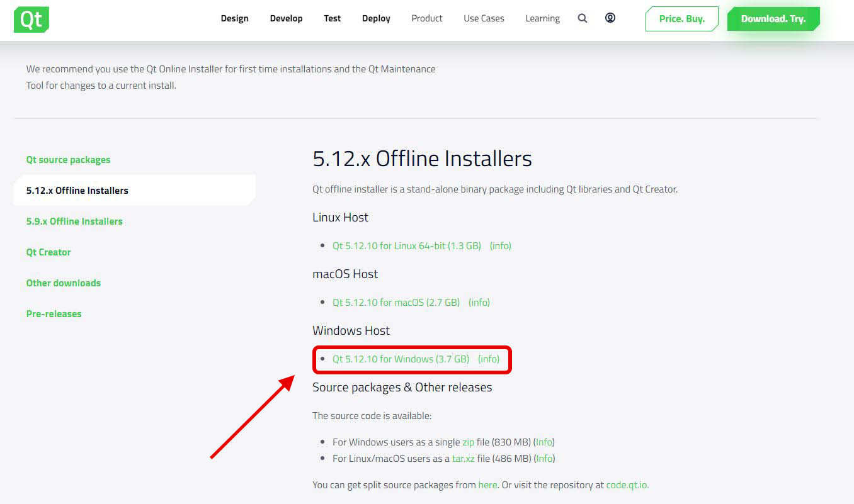
Task: Click 'Source packages & Other releases' heading
Action: (x=402, y=388)
